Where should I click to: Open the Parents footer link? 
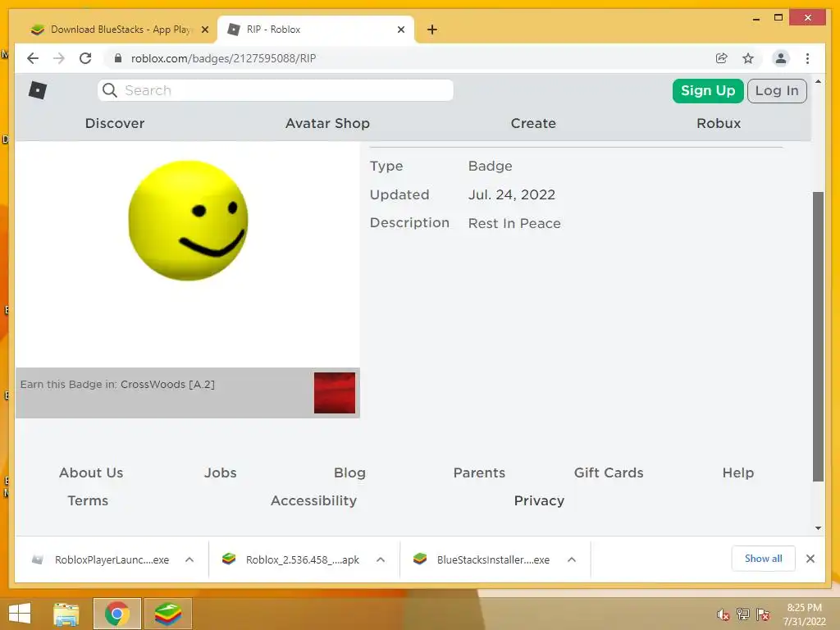[479, 472]
